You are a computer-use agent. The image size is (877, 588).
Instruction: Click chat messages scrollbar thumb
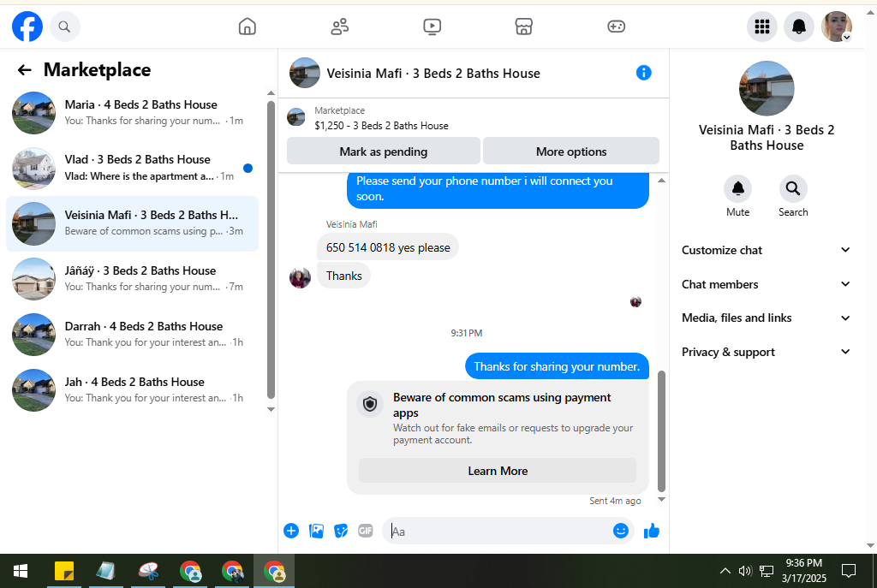coord(661,431)
